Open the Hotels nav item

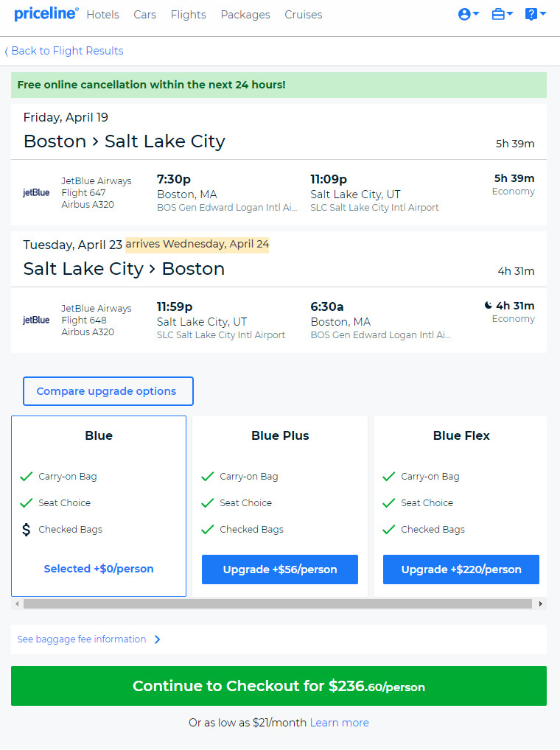(103, 15)
